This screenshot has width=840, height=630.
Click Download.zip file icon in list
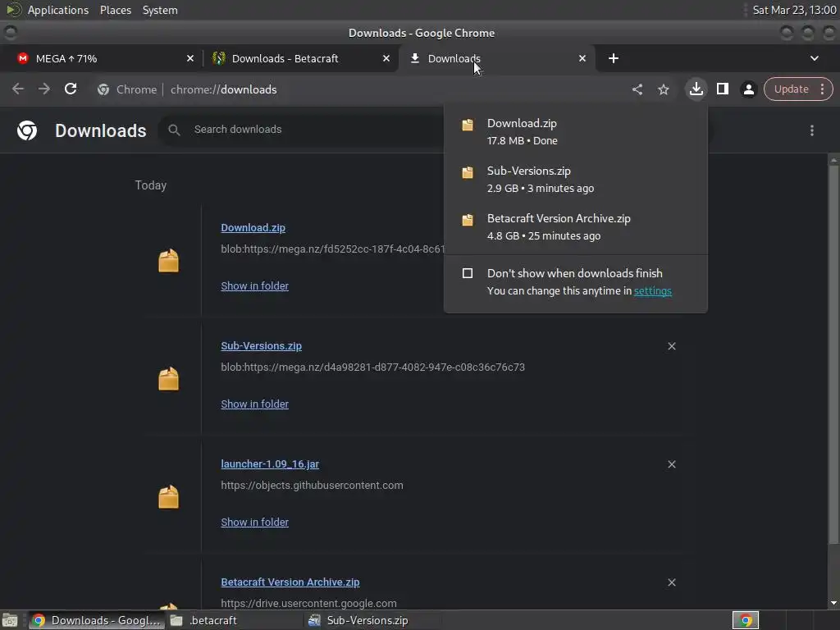pos(168,261)
